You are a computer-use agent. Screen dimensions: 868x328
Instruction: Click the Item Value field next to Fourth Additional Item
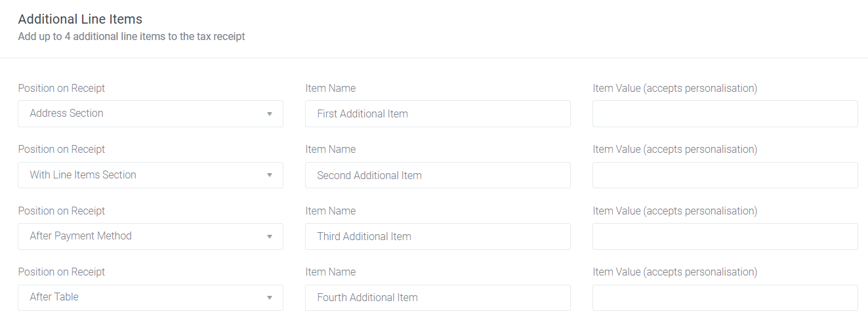pyautogui.click(x=725, y=298)
